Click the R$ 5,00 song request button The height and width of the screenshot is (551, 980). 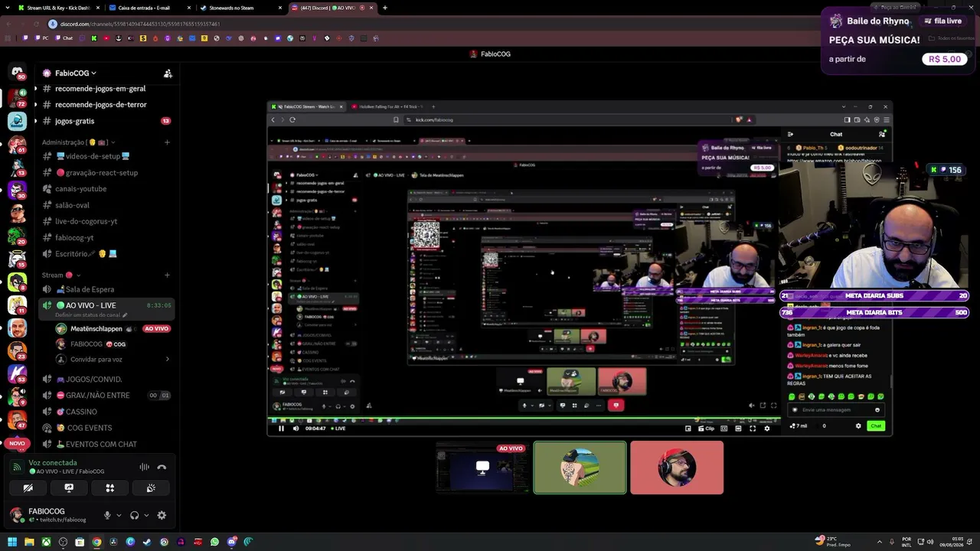pyautogui.click(x=945, y=59)
